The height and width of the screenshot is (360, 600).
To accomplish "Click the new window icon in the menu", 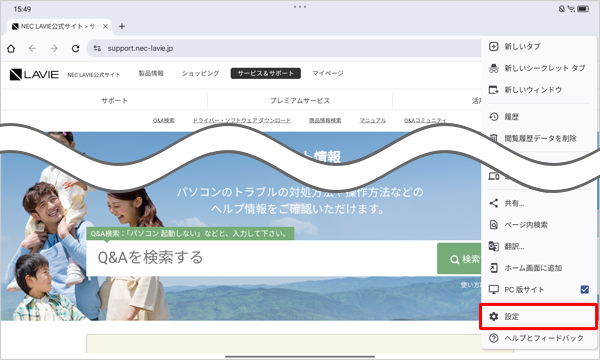I will pos(494,90).
